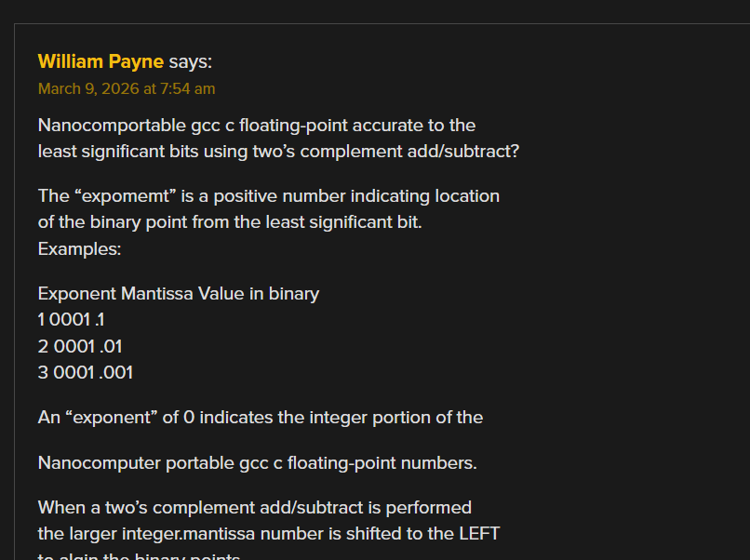Click the word "LEFT" in the last paragraph
Screen dimensions: 750x560
476,534
